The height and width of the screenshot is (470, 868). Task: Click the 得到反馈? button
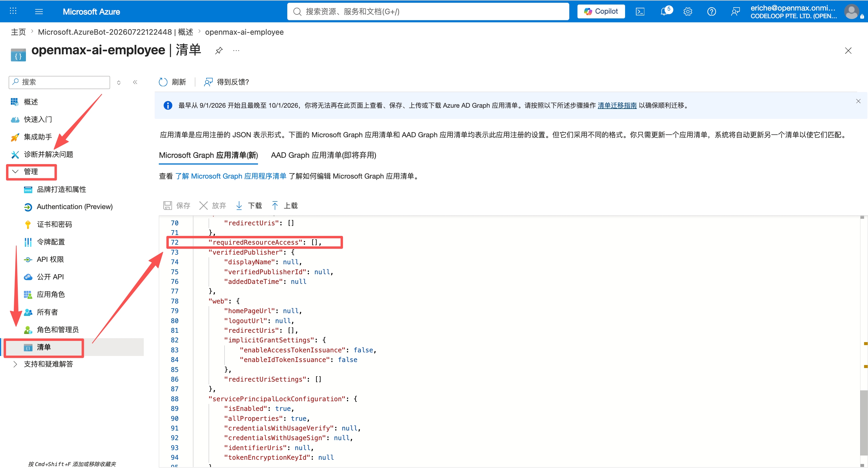click(226, 82)
